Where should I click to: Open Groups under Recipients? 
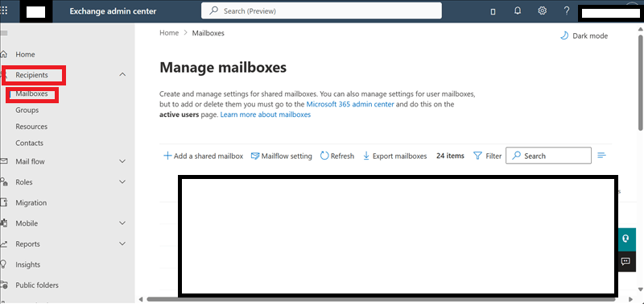click(x=27, y=110)
